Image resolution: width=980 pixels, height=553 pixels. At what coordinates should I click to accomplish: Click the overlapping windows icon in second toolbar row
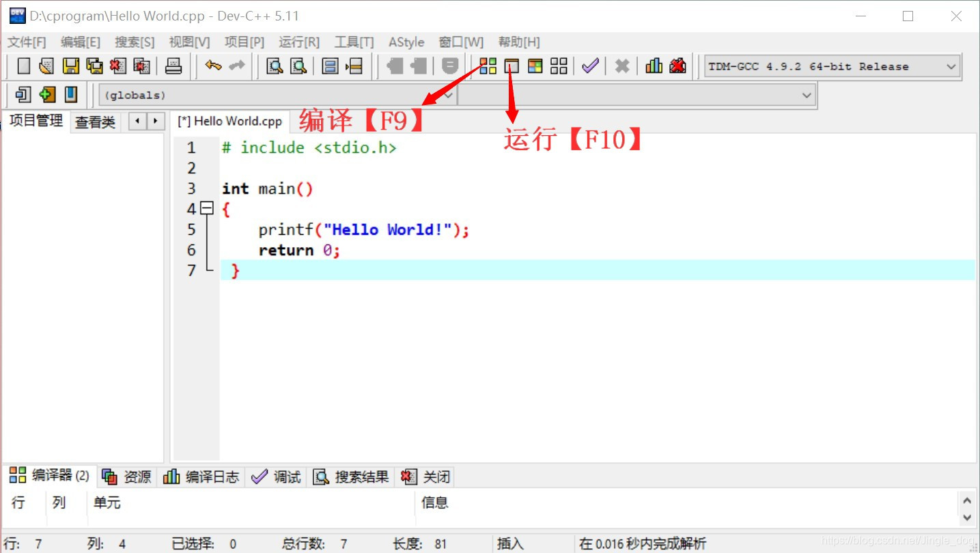[x=23, y=94]
